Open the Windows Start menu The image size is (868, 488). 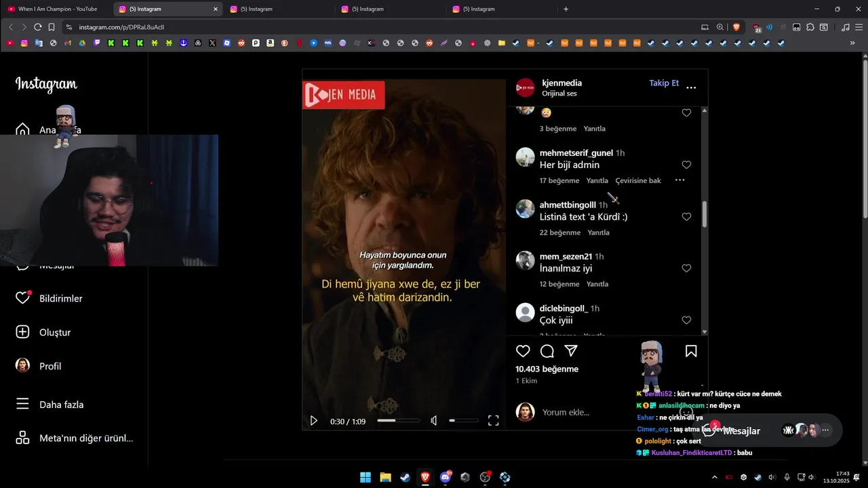point(366,477)
